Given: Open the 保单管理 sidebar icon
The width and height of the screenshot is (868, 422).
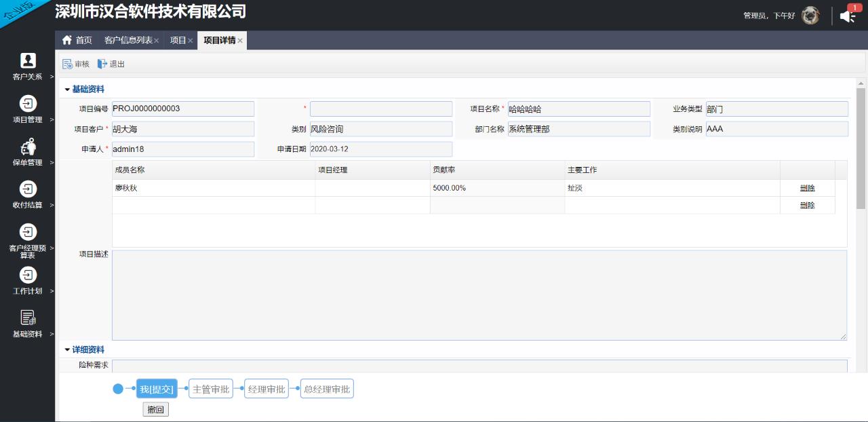Looking at the screenshot, I should pos(28,146).
